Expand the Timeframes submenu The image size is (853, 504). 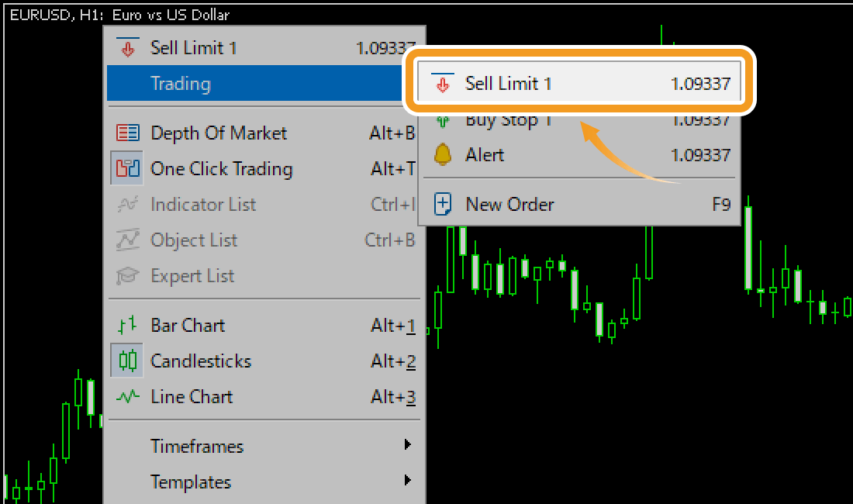point(198,446)
